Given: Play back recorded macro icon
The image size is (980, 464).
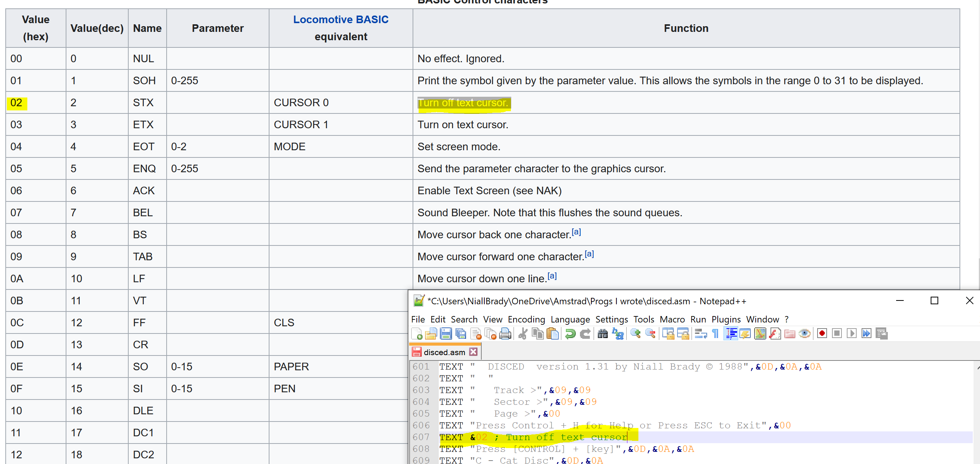Looking at the screenshot, I should coord(852,334).
